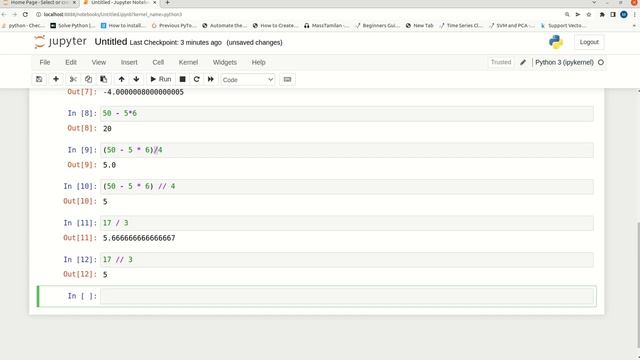This screenshot has height=360, width=640.
Task: Click the Python logo icon
Action: click(x=556, y=42)
